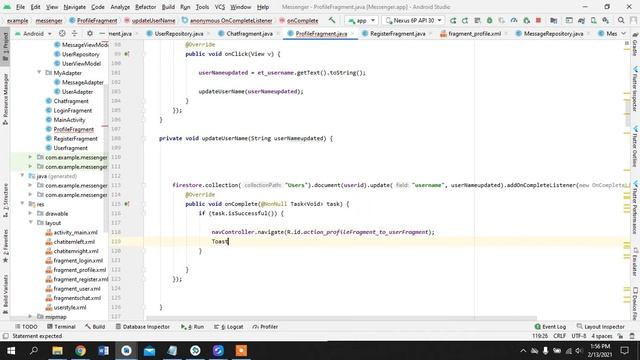The height and width of the screenshot is (360, 640).
Task: Toggle the Favorites tool window
Action: (x=5, y=245)
